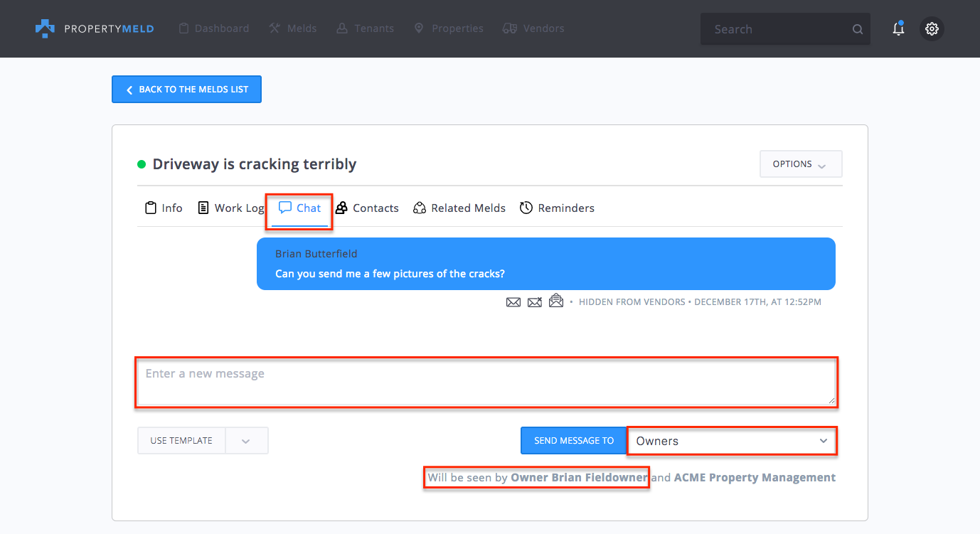Open the notifications bell icon
Viewport: 980px width, 534px height.
pyautogui.click(x=898, y=29)
